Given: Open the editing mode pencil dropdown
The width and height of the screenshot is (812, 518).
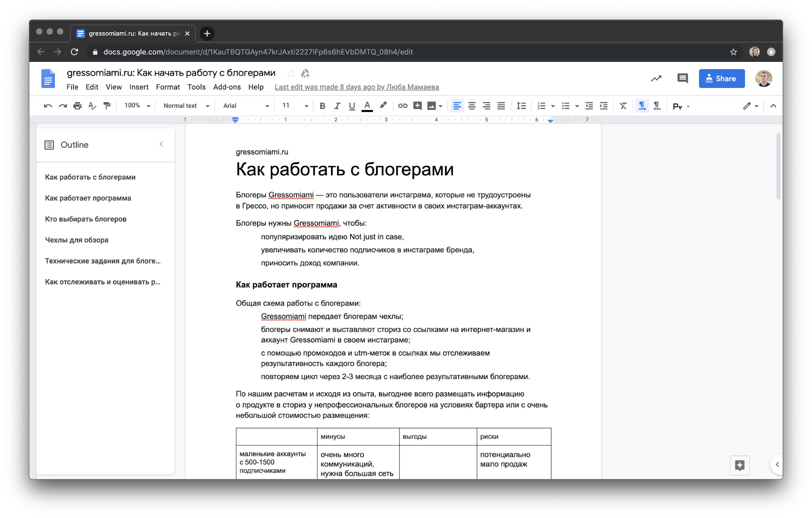Looking at the screenshot, I should pyautogui.click(x=751, y=106).
